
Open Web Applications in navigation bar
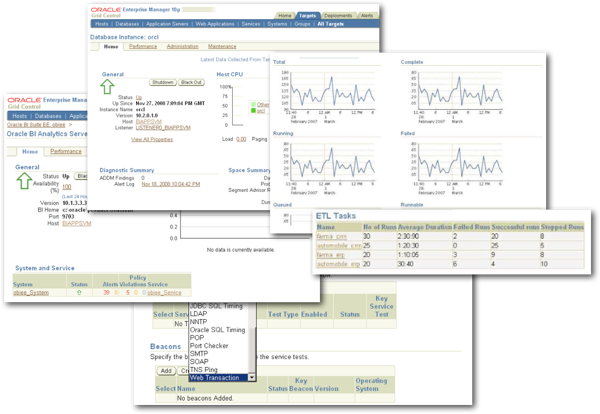(215, 24)
